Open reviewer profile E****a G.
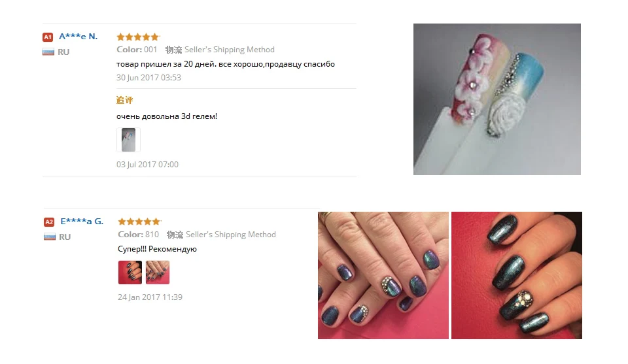 [x=82, y=221]
